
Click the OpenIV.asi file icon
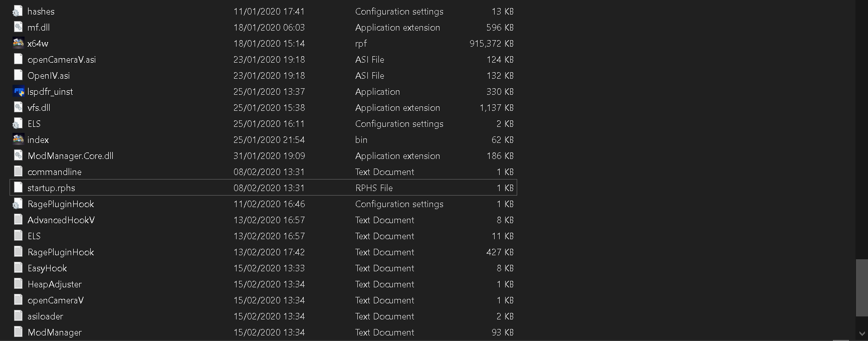(18, 75)
